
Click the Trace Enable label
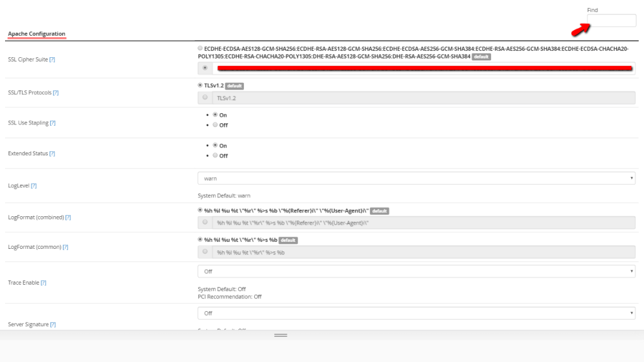click(23, 283)
